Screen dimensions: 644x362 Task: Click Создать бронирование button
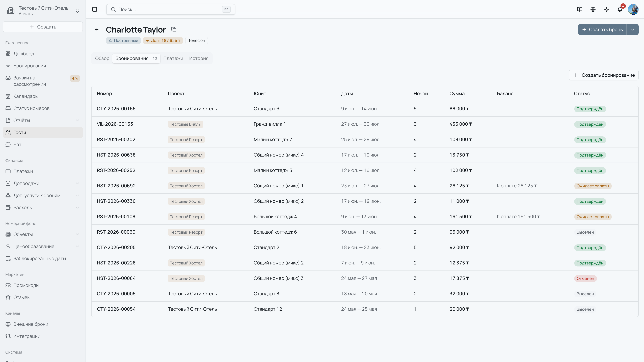tap(604, 75)
